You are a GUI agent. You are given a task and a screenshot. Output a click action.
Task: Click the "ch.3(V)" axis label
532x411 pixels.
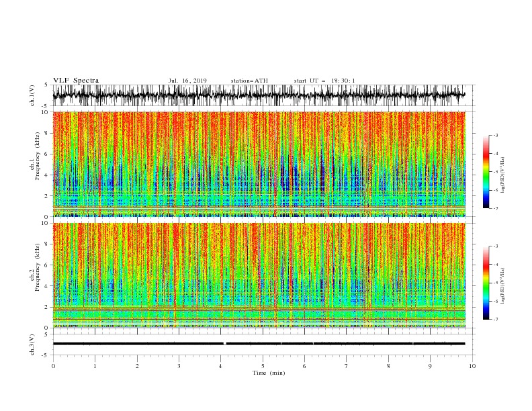pyautogui.click(x=32, y=345)
